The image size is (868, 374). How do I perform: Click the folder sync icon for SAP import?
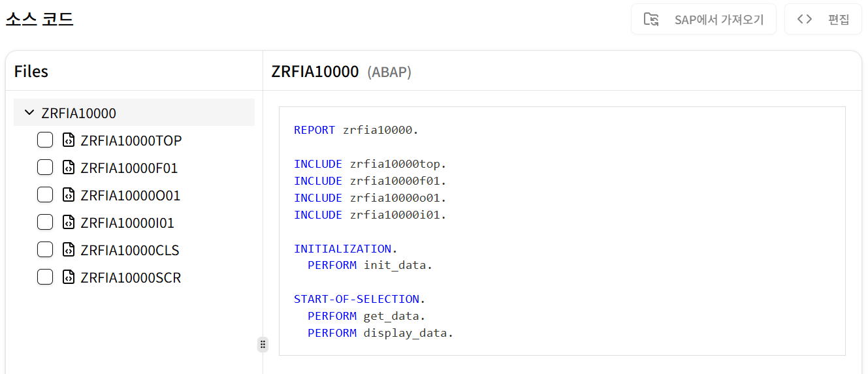pos(651,19)
